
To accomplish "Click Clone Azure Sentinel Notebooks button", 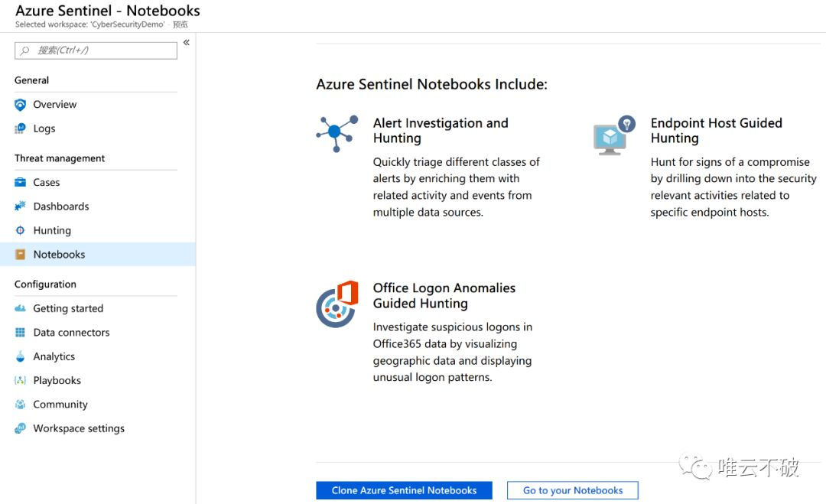I will coord(404,490).
